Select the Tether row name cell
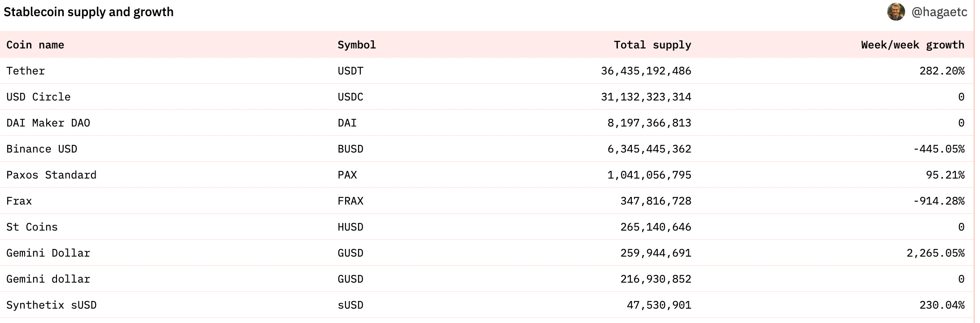This screenshot has width=980, height=323. point(26,71)
